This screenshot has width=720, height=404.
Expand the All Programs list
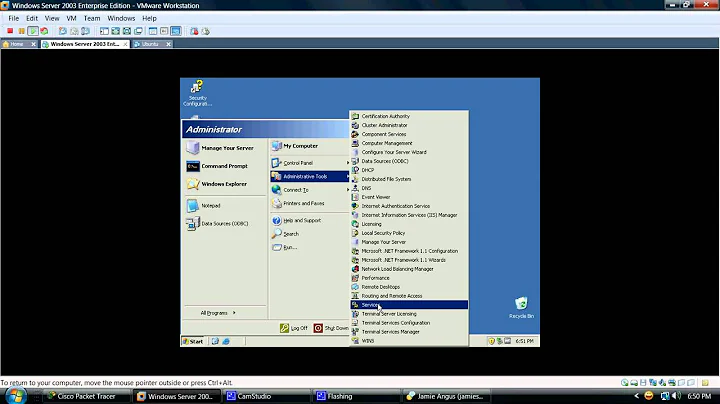coord(218,313)
